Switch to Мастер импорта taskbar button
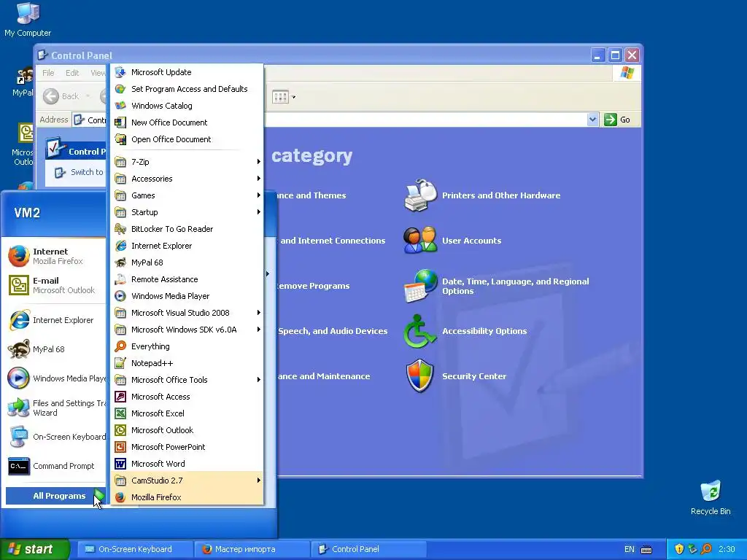 pos(252,549)
